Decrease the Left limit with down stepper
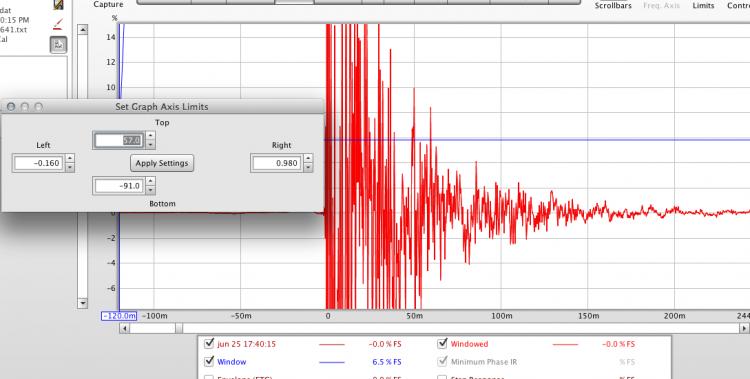 (70, 167)
